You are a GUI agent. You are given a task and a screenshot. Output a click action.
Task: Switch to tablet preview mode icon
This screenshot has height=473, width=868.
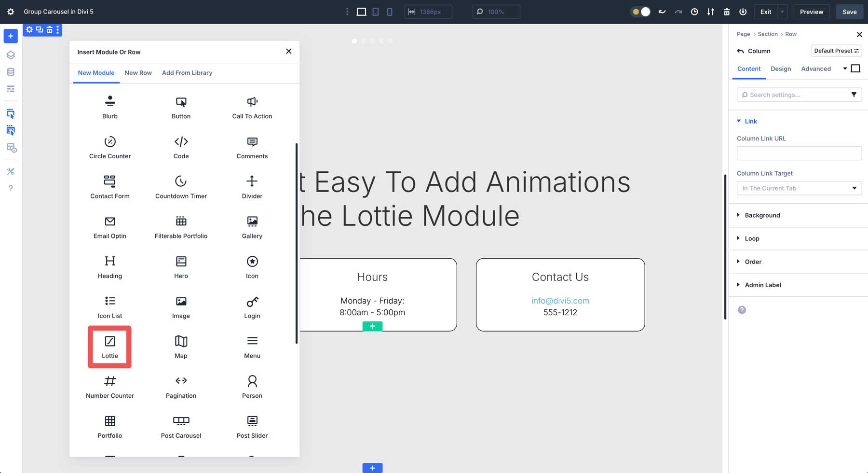click(375, 12)
